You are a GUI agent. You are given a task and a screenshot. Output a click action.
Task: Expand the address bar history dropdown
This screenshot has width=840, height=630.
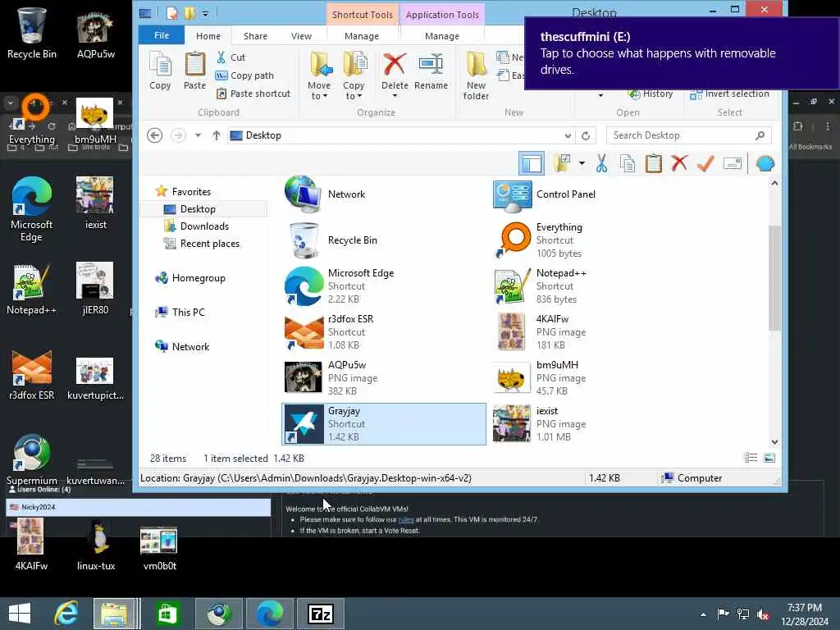tap(568, 135)
